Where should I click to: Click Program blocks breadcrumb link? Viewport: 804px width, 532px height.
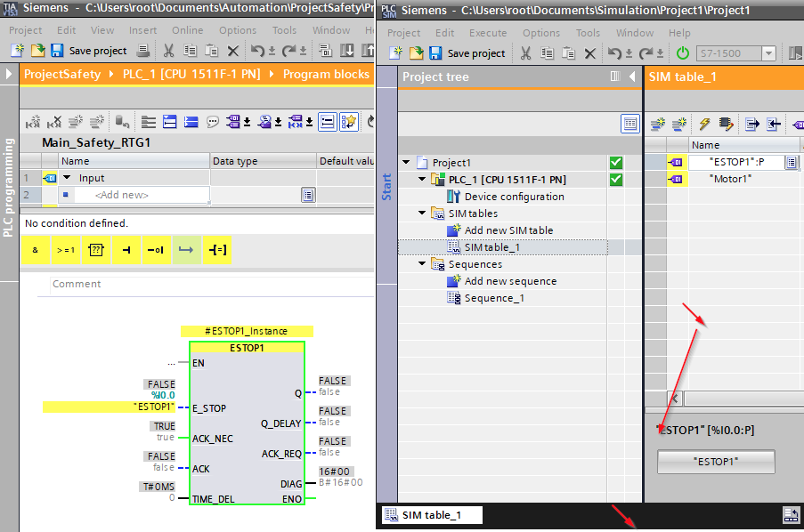coord(326,75)
